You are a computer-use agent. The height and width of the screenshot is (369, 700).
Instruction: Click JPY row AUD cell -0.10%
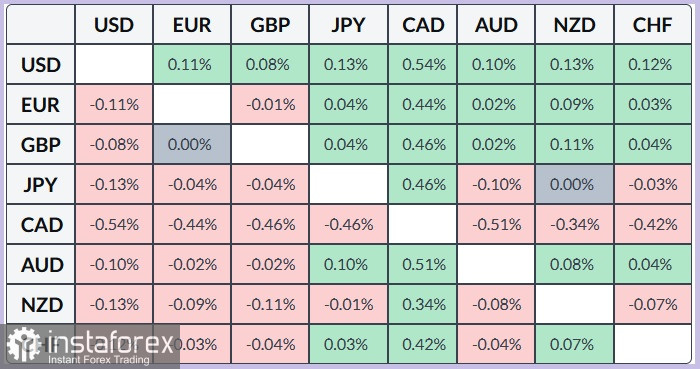tap(496, 184)
